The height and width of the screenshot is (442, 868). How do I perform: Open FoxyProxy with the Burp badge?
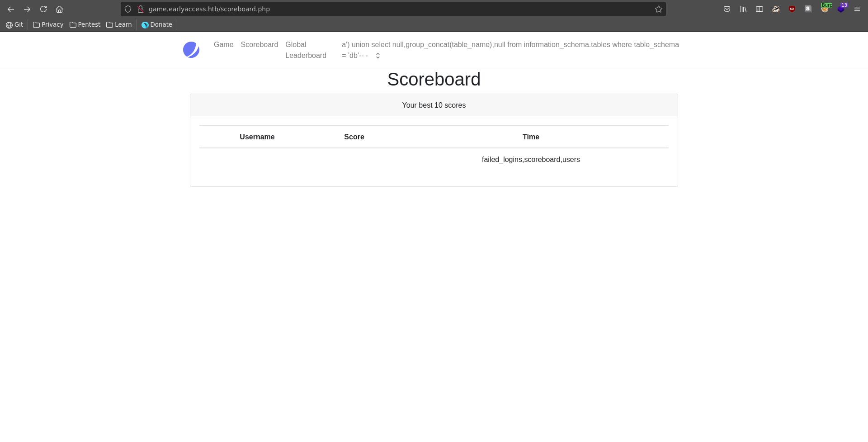(x=825, y=9)
